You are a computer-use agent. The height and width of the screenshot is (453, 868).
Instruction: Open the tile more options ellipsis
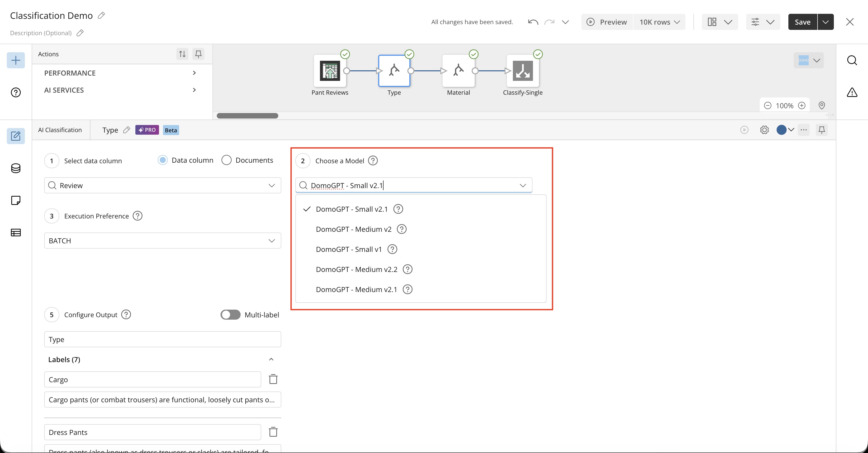click(804, 130)
